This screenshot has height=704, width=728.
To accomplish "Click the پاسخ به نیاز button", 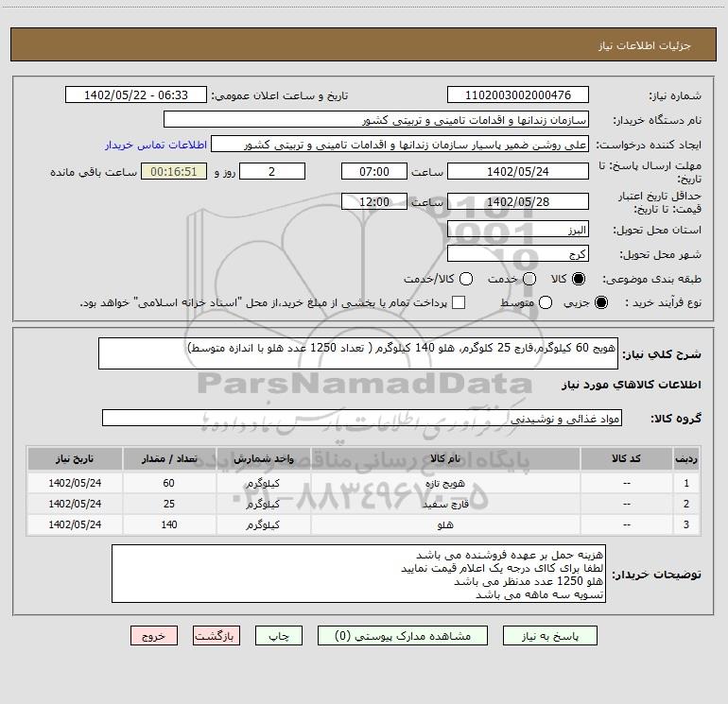I will [550, 636].
